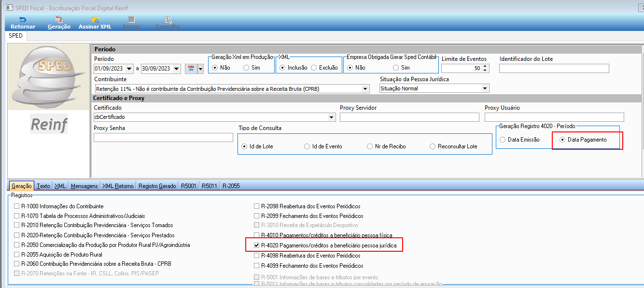The image size is (644, 288).
Task: Click the Identificador do Lote field
Action: (x=554, y=69)
